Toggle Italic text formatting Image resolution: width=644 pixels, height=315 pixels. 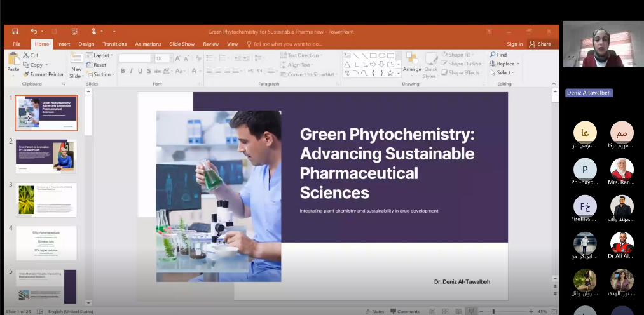click(x=131, y=71)
